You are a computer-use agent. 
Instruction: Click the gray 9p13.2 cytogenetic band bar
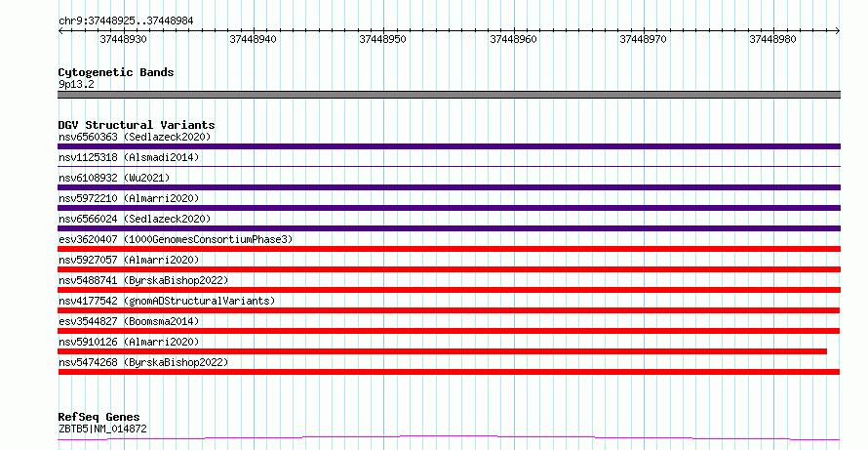click(449, 95)
